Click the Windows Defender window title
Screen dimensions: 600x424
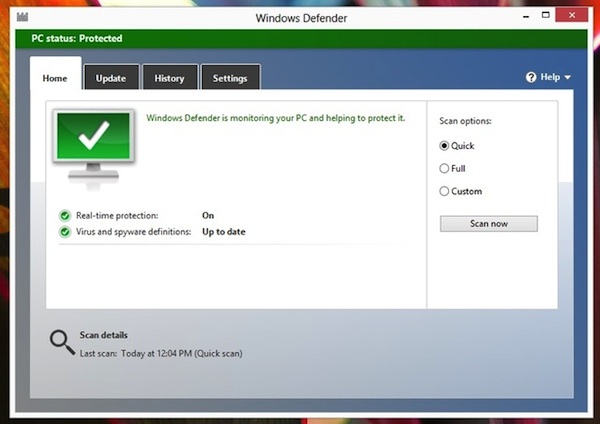(302, 18)
